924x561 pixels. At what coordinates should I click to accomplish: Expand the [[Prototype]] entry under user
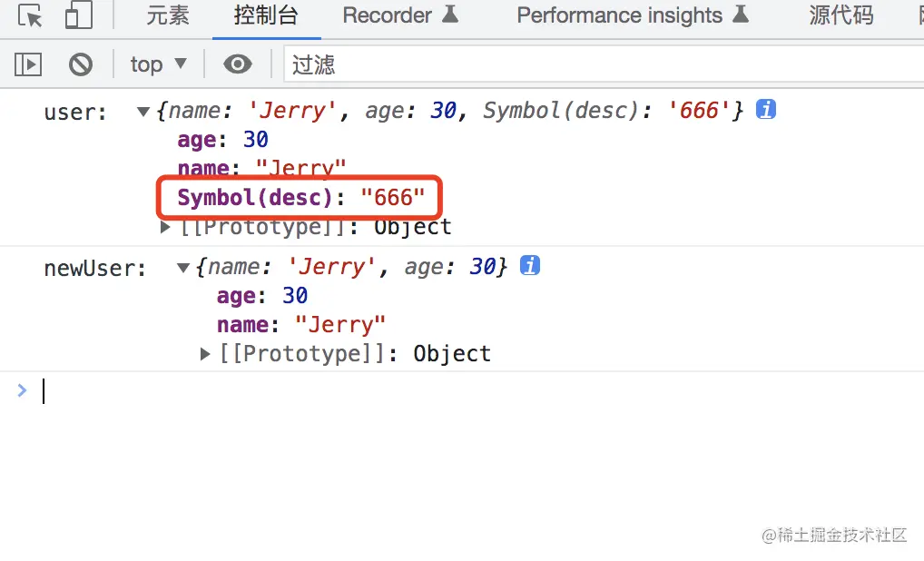click(165, 227)
